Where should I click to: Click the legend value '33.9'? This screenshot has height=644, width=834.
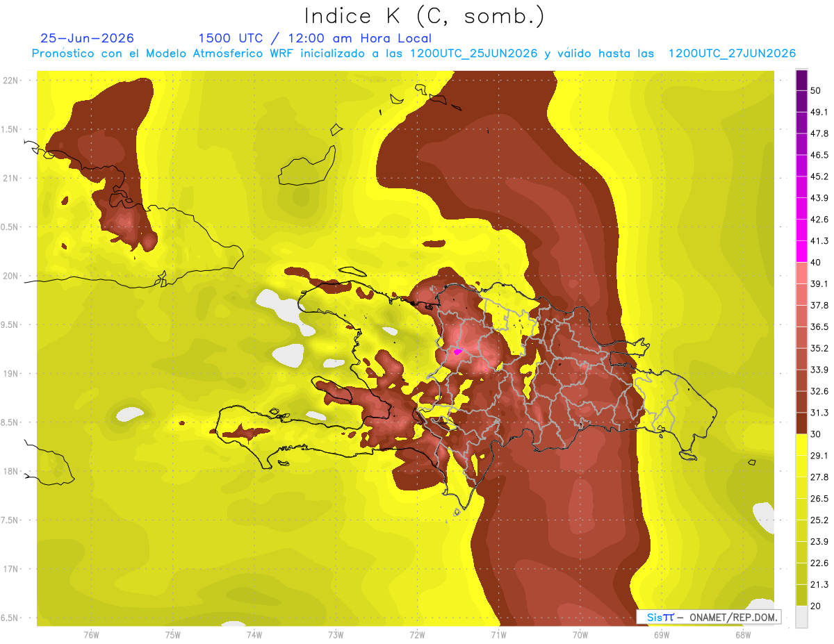click(x=819, y=370)
